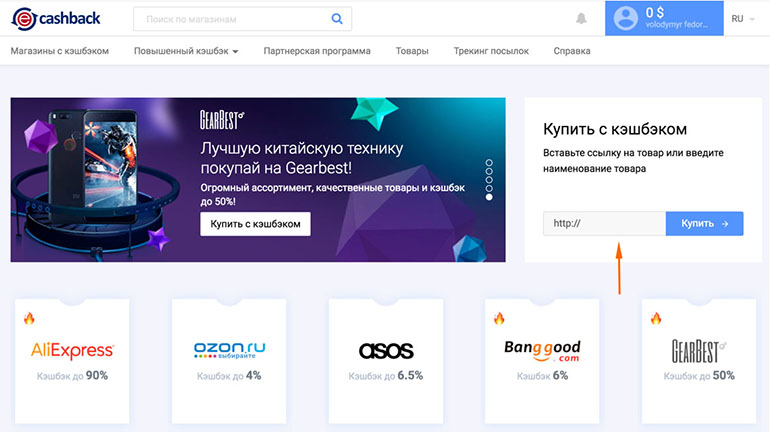The width and height of the screenshot is (770, 432).
Task: Select the third banner slide dot
Action: [489, 180]
